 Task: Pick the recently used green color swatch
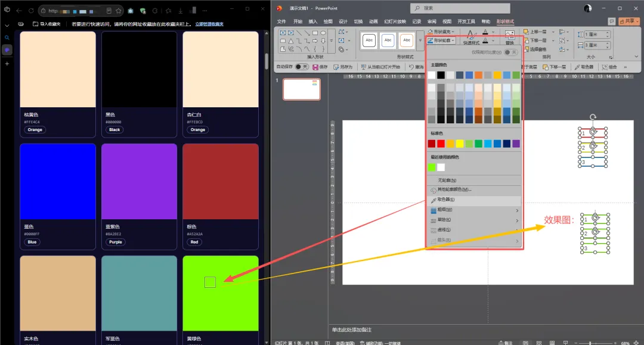coord(432,167)
